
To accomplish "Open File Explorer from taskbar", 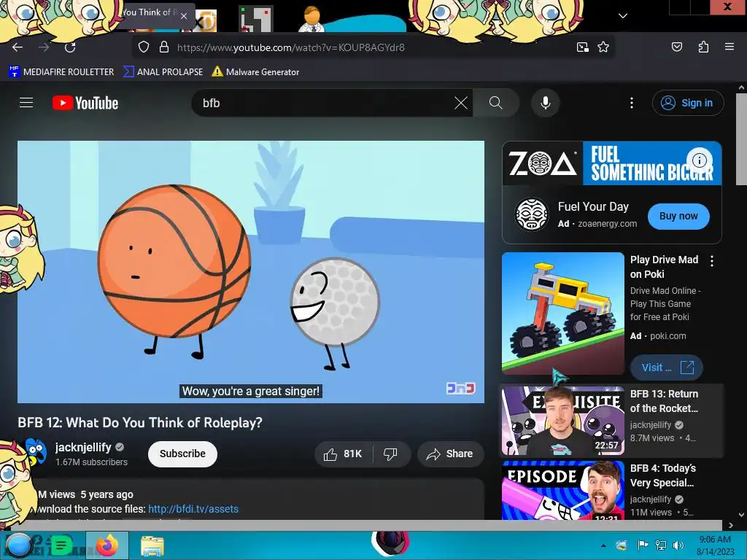I will click(152, 545).
